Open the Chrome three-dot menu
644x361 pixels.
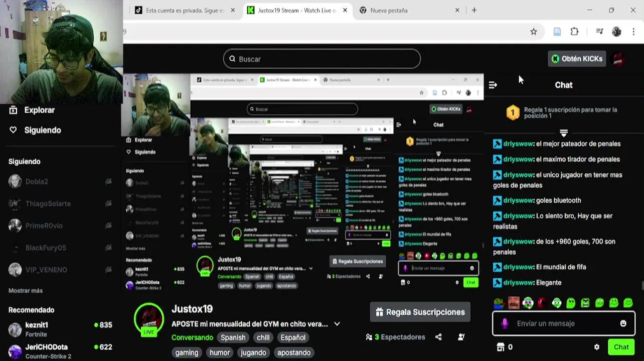[633, 32]
